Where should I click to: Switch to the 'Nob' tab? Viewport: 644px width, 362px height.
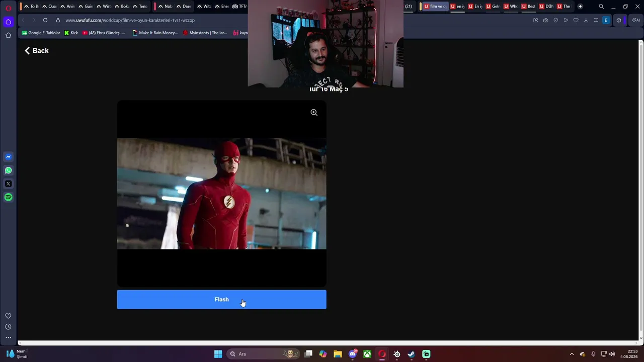point(165,7)
